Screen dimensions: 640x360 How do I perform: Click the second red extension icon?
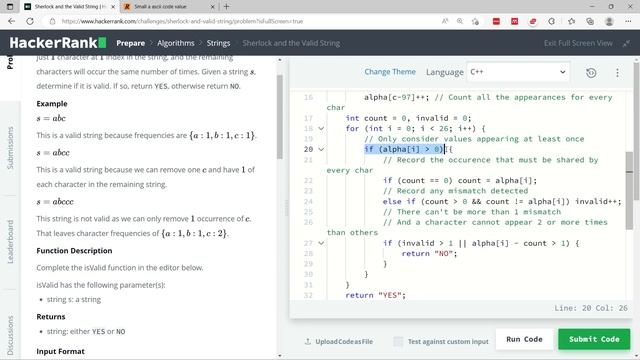pos(515,21)
